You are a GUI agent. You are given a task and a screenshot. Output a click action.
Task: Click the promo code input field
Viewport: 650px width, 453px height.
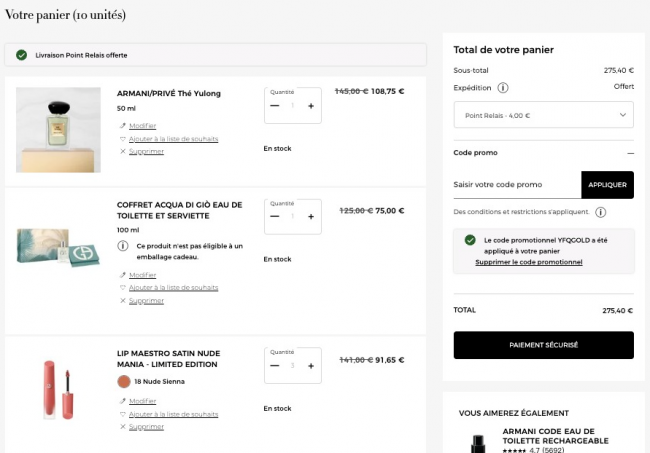[x=516, y=185]
